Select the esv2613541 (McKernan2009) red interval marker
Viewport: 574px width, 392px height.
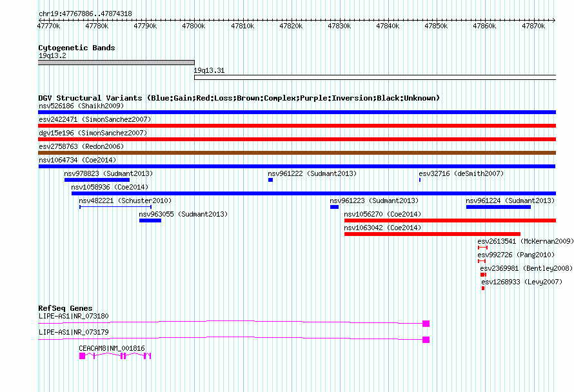pos(483,248)
